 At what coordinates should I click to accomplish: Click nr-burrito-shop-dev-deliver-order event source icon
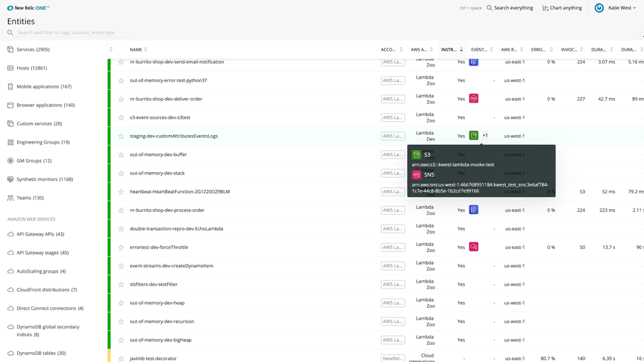(x=473, y=99)
